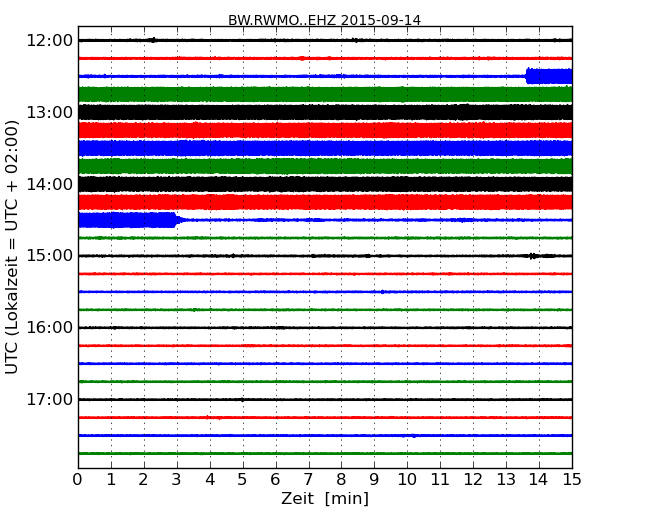Click the x-axis tick label 9

pos(374,480)
